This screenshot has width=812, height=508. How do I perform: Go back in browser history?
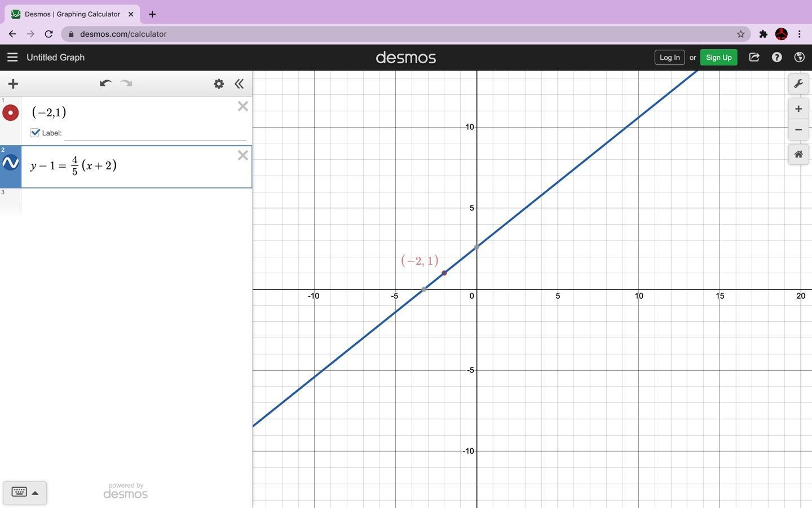12,34
